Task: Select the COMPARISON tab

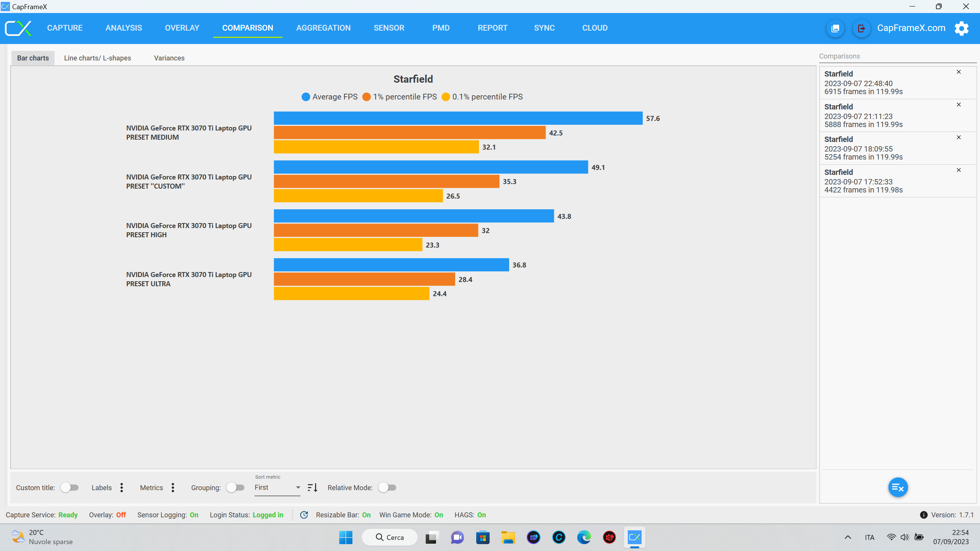Action: point(248,28)
